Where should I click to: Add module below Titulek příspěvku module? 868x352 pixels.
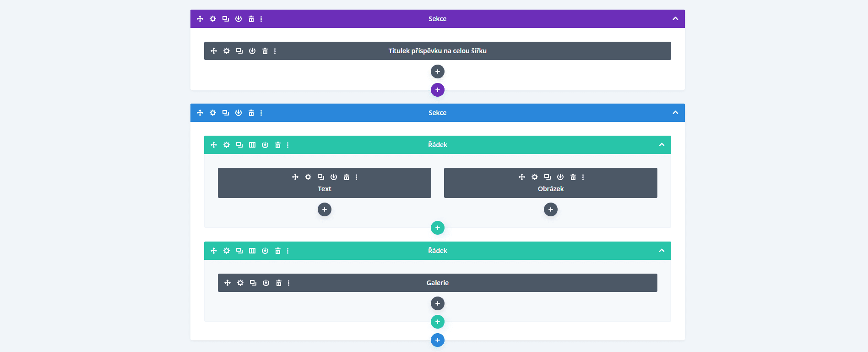pos(438,71)
